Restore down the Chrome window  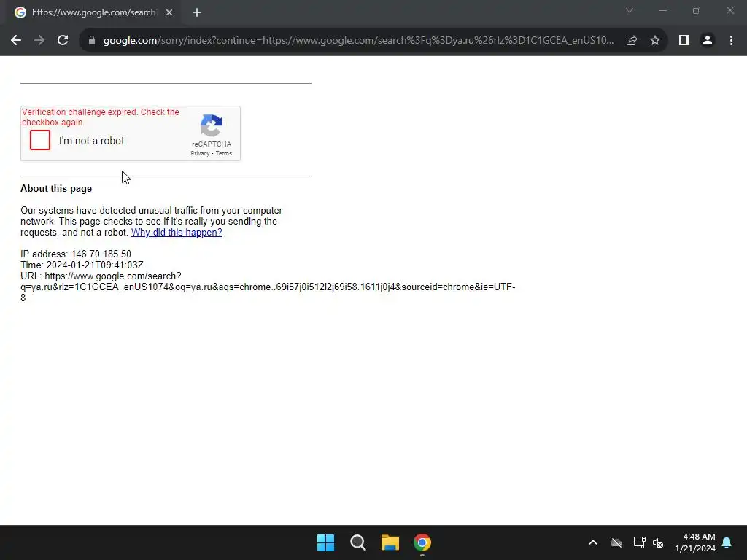[697, 10]
